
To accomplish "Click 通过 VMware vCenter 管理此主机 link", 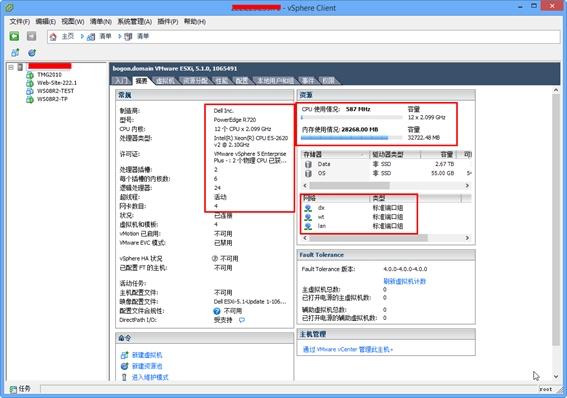I will tap(348, 349).
